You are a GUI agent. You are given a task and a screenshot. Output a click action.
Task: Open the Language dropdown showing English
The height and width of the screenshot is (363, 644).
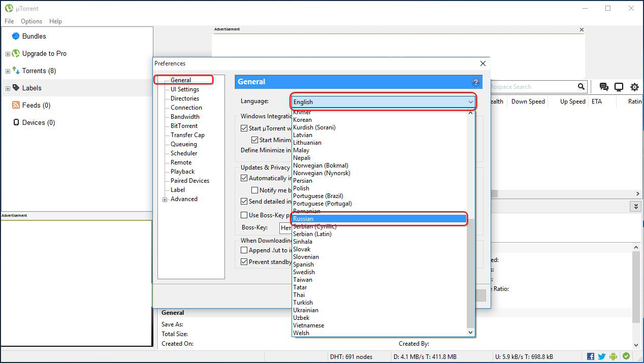pyautogui.click(x=383, y=102)
